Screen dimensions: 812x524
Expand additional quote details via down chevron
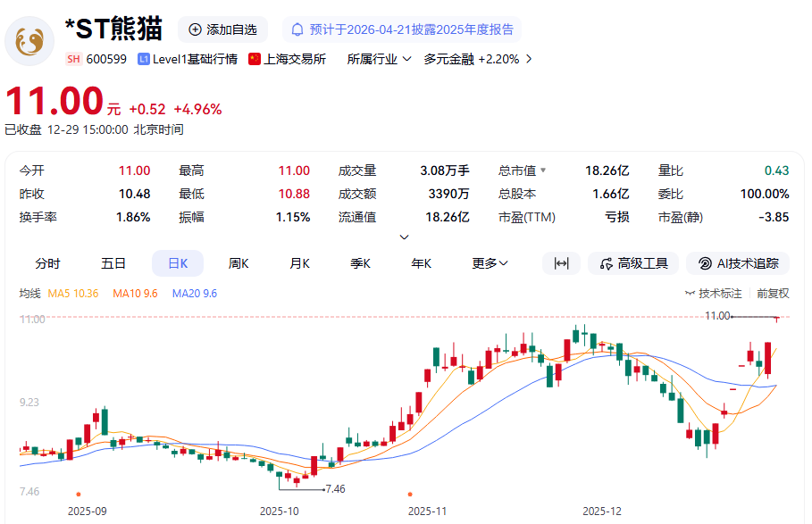404,236
